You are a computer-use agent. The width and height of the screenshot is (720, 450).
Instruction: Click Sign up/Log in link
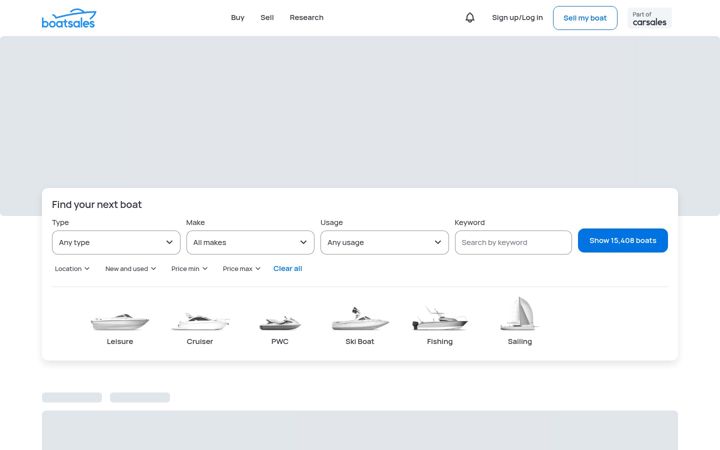pyautogui.click(x=517, y=17)
